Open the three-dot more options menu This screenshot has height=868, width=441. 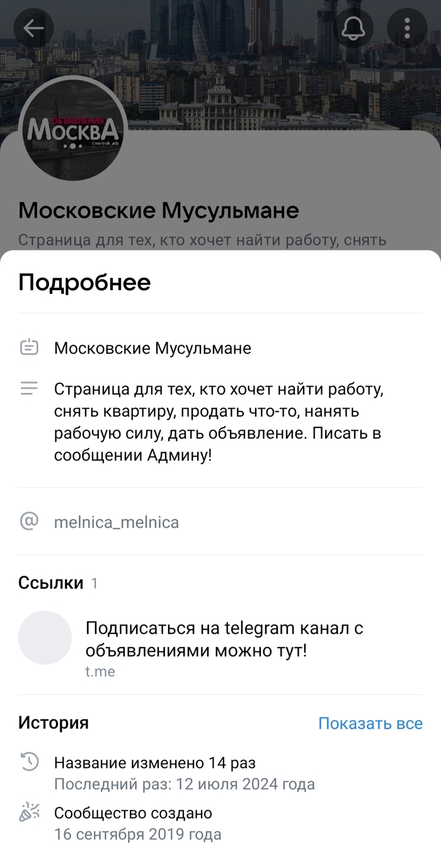click(x=407, y=28)
